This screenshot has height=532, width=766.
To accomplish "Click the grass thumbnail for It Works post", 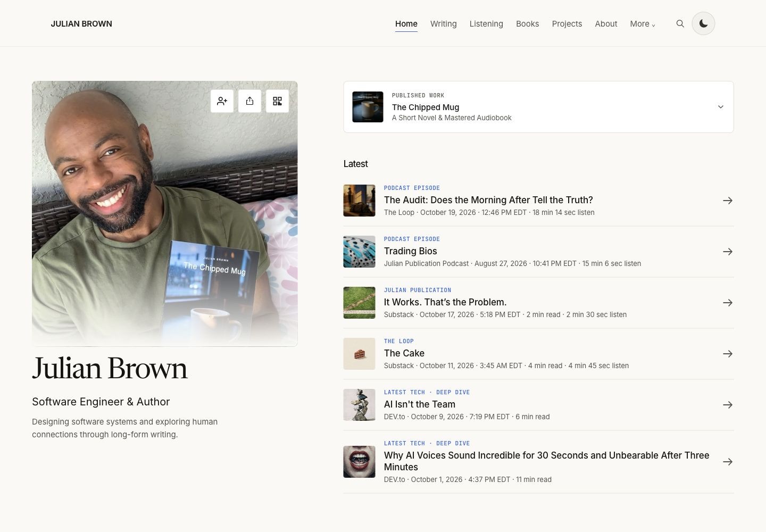I will tap(360, 303).
